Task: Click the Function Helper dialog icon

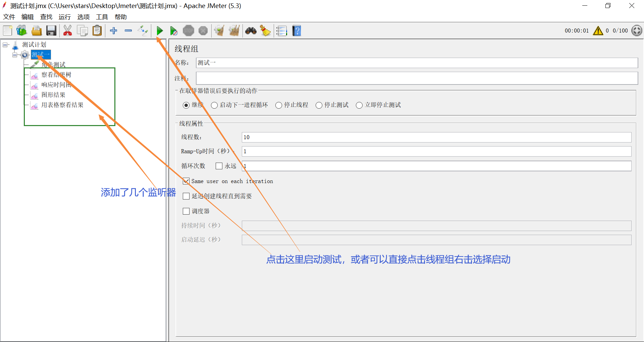Action: coord(281,31)
